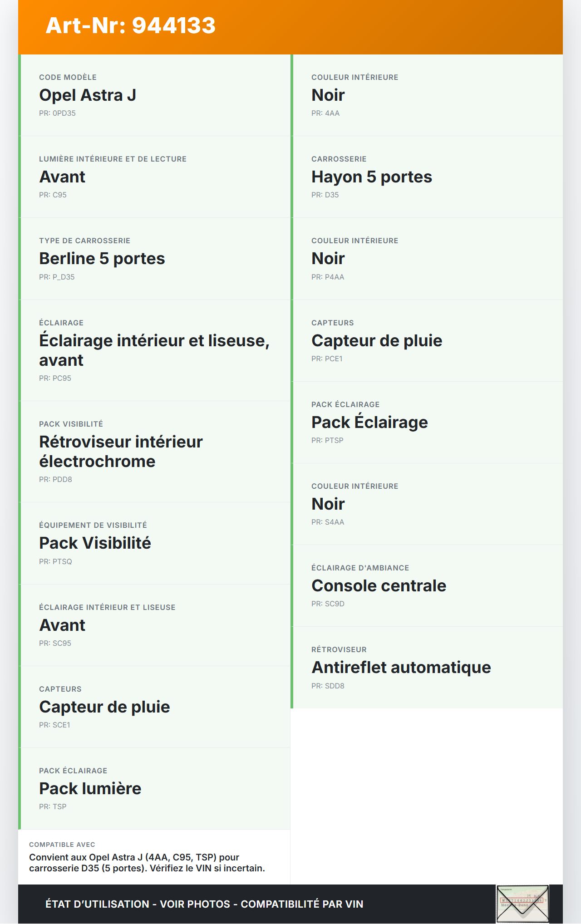Click the envelope VIN icon in footer
581x924 pixels.
[x=522, y=904]
